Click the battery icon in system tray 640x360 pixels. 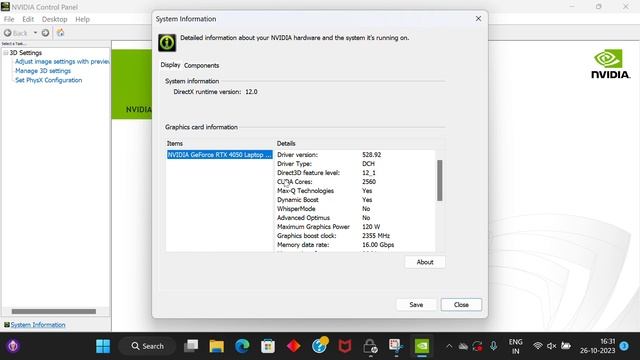[x=566, y=346]
